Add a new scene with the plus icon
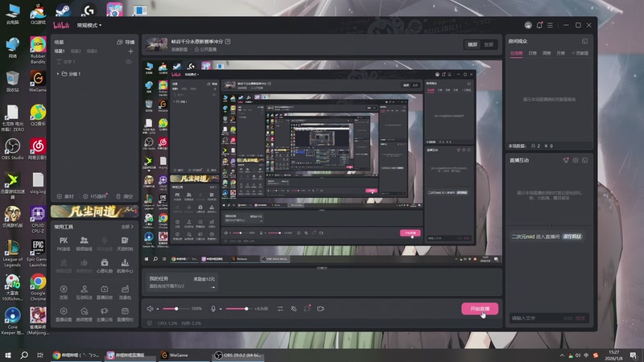This screenshot has width=644, height=362. pos(130,51)
